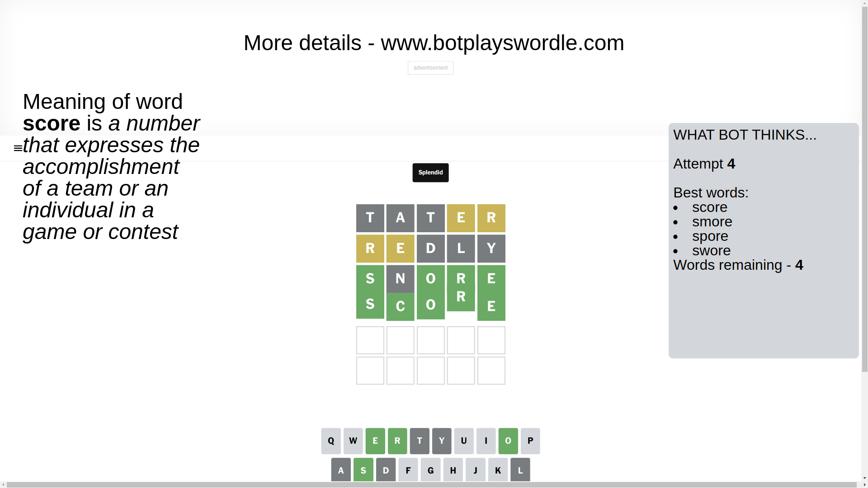Click the Splendid toast message
Viewport: 868px width, 488px height.
(430, 173)
